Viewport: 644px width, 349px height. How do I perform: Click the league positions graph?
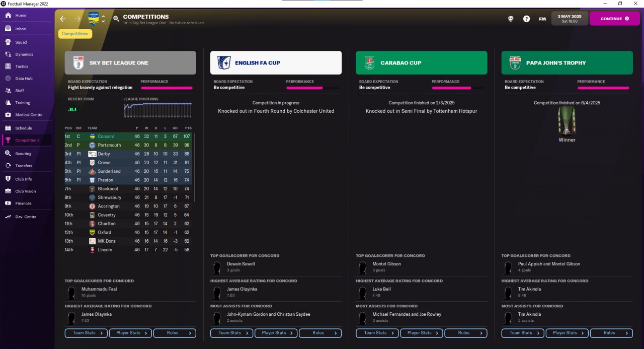pos(157,109)
